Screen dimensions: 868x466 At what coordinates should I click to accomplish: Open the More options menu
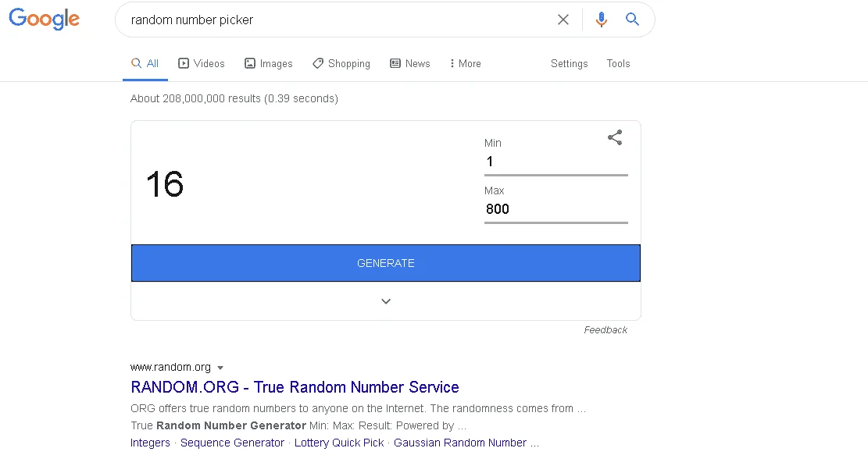pyautogui.click(x=466, y=63)
